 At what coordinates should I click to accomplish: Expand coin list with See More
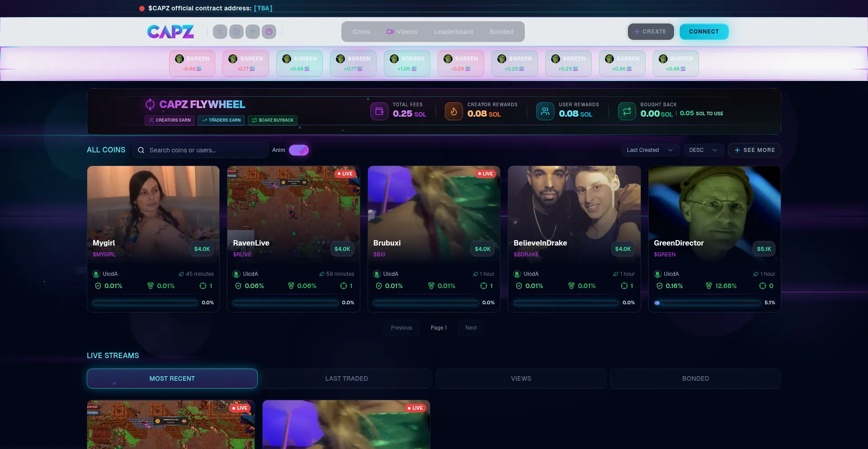tap(754, 150)
